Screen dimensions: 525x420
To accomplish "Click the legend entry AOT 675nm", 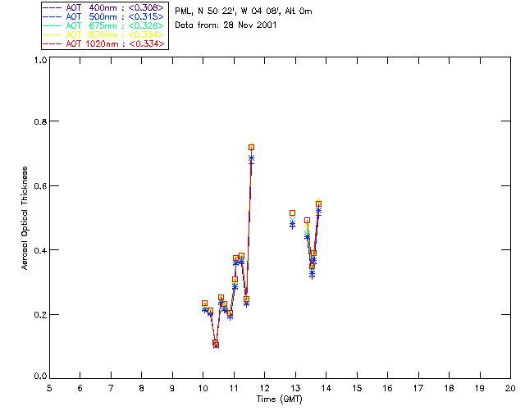I will pyautogui.click(x=103, y=25).
